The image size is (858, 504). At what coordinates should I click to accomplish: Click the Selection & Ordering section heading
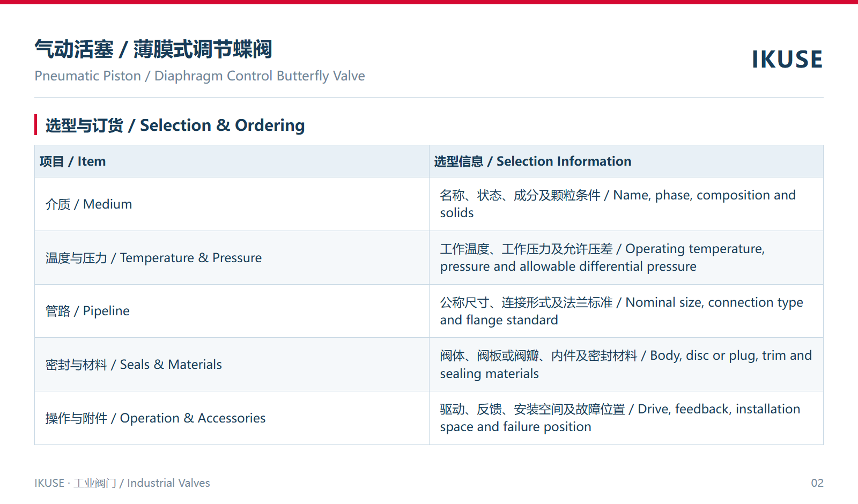175,125
